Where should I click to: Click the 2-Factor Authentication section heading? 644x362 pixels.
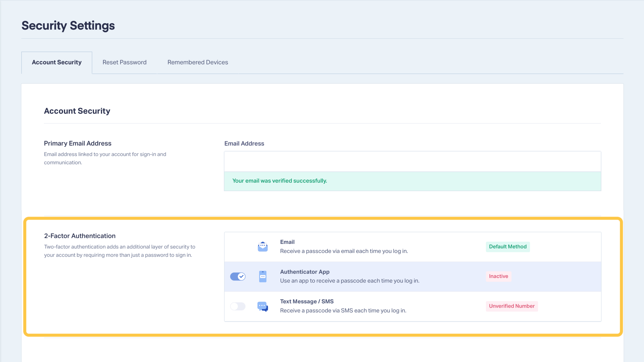(x=80, y=236)
